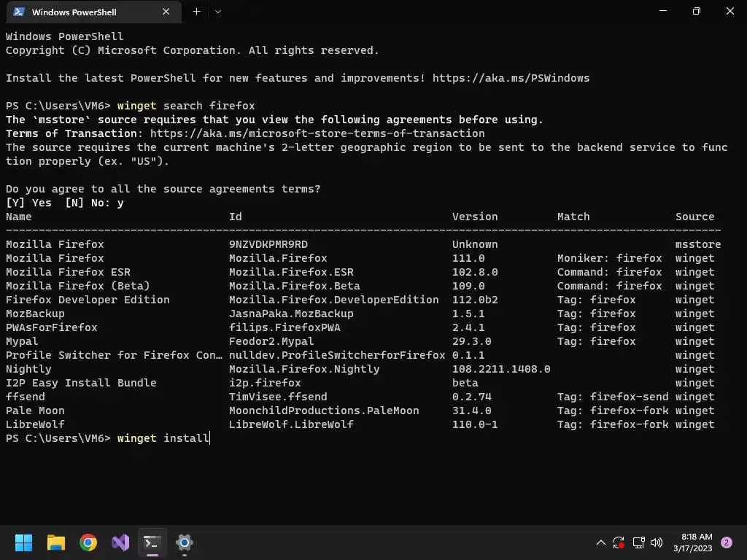Screen dimensions: 747x560
Task: Click the Id 'Mozilla.Firefox.ESR'
Action: pos(291,272)
